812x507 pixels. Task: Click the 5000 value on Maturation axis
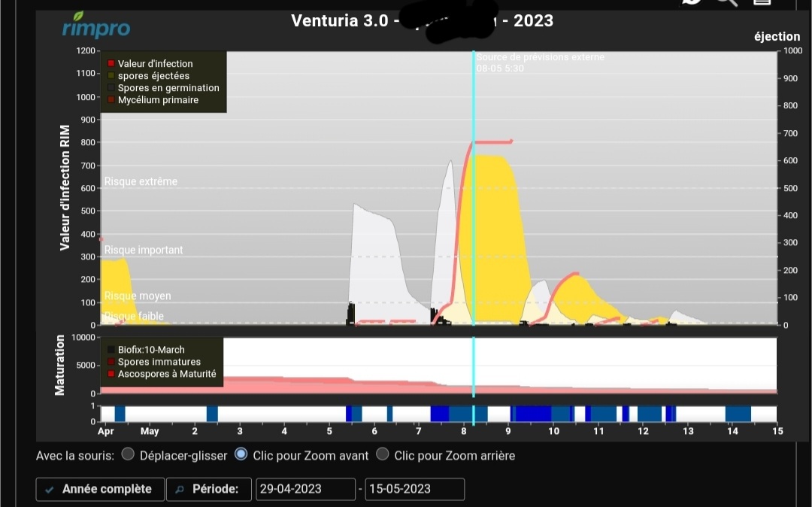pos(86,365)
